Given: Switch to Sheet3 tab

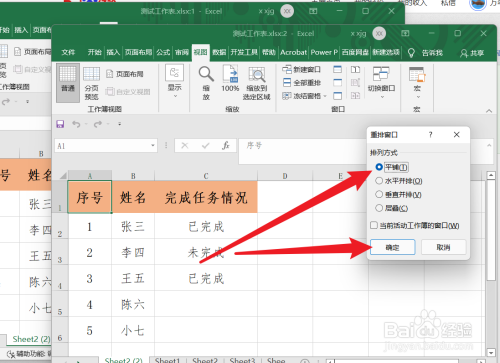Looking at the screenshot, I should (x=242, y=360).
